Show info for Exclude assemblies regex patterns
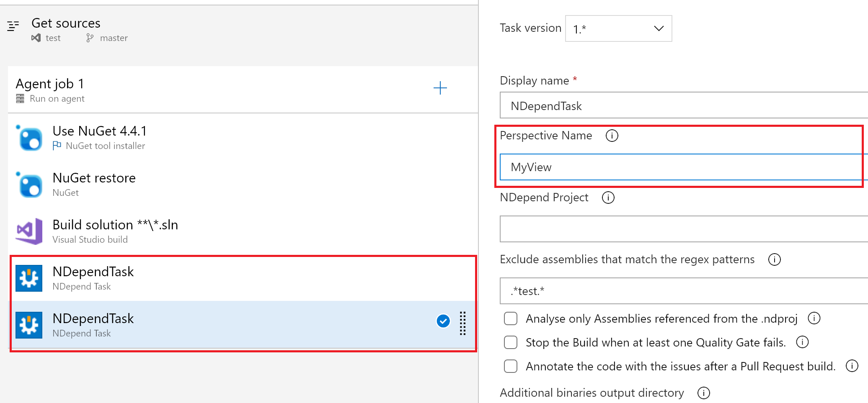This screenshot has height=403, width=868. tap(775, 259)
